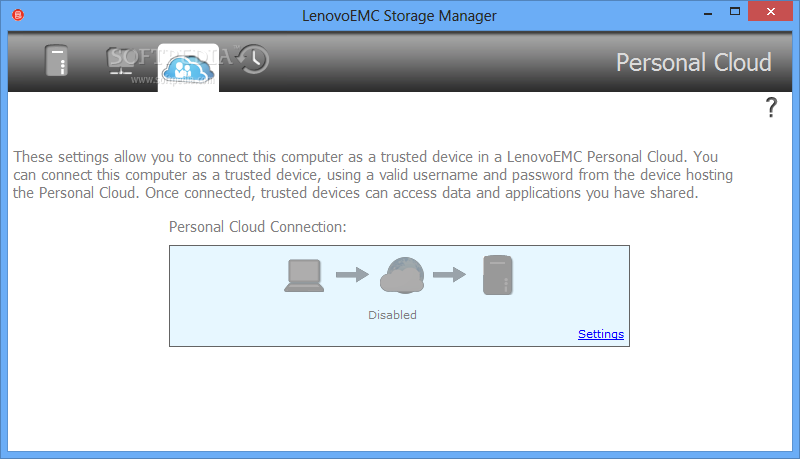Click the Personal Cloud header title
Viewport: 800px width, 459px height.
point(693,63)
